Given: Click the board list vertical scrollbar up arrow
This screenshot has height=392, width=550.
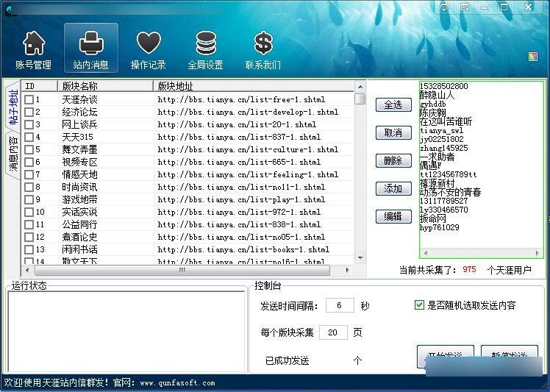Looking at the screenshot, I should (360, 85).
